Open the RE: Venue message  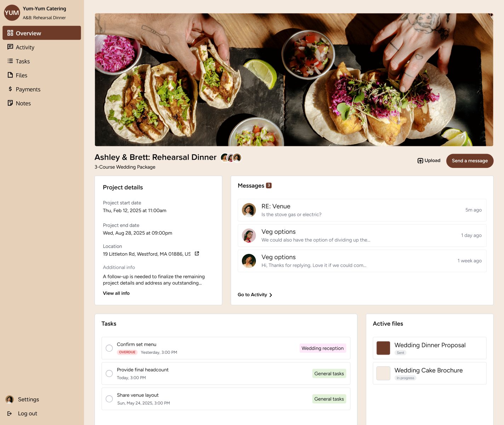click(362, 210)
